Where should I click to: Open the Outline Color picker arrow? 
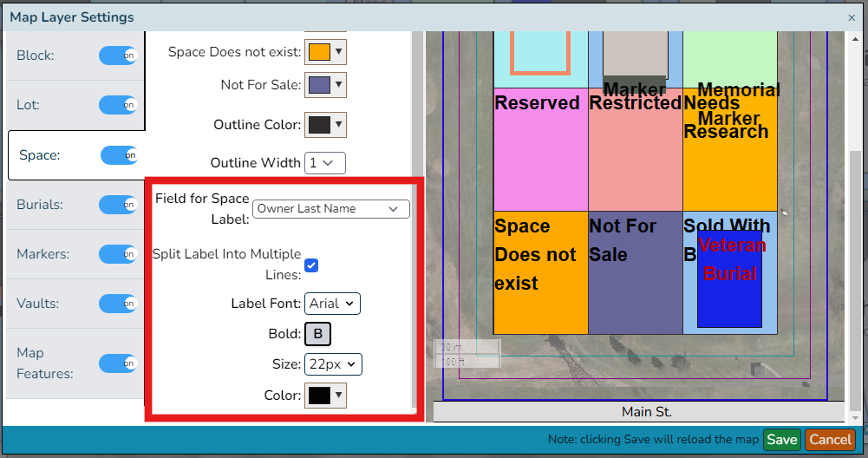pyautogui.click(x=339, y=125)
